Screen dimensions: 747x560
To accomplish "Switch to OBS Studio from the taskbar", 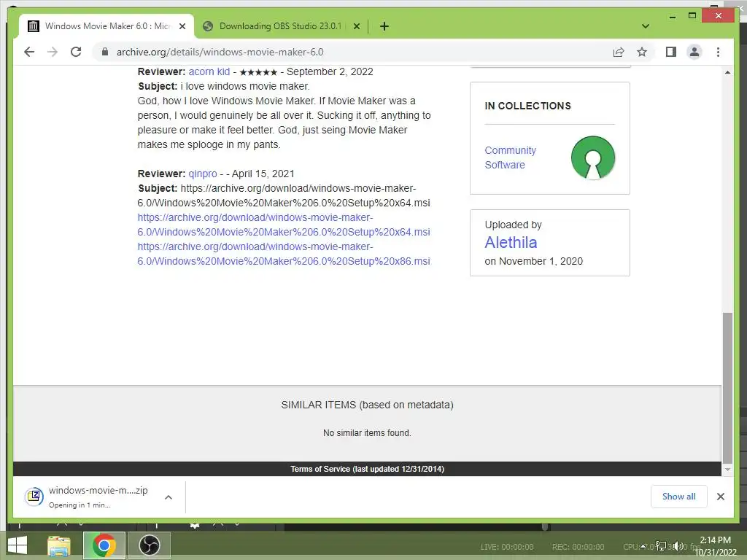I will pos(149,545).
